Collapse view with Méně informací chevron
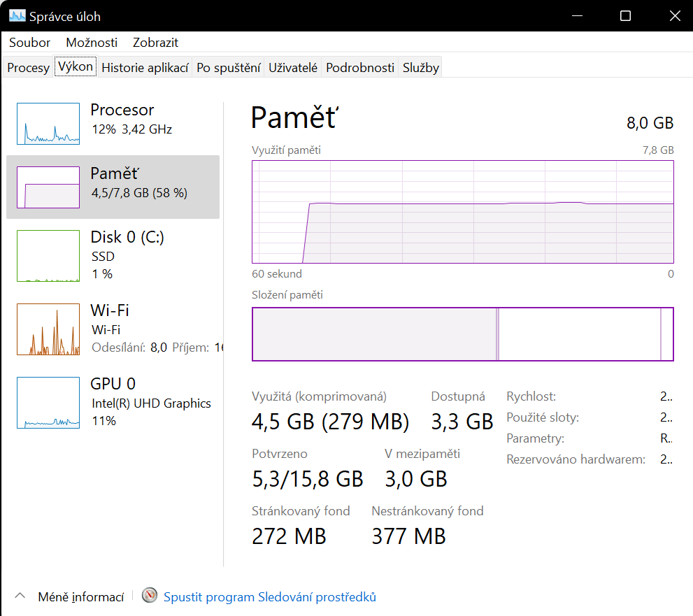 pos(20,596)
